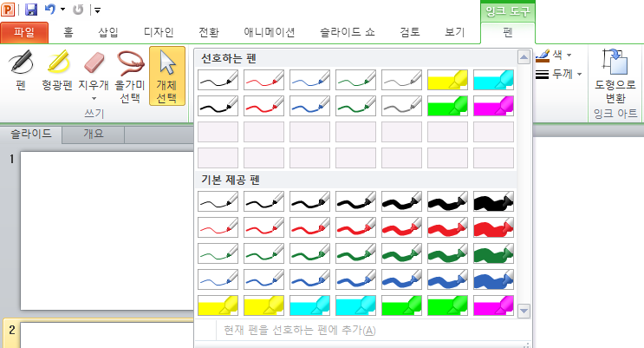Screen dimensions: 644x348
Task: Switch to the Home (홈) tab
Action: click(68, 32)
